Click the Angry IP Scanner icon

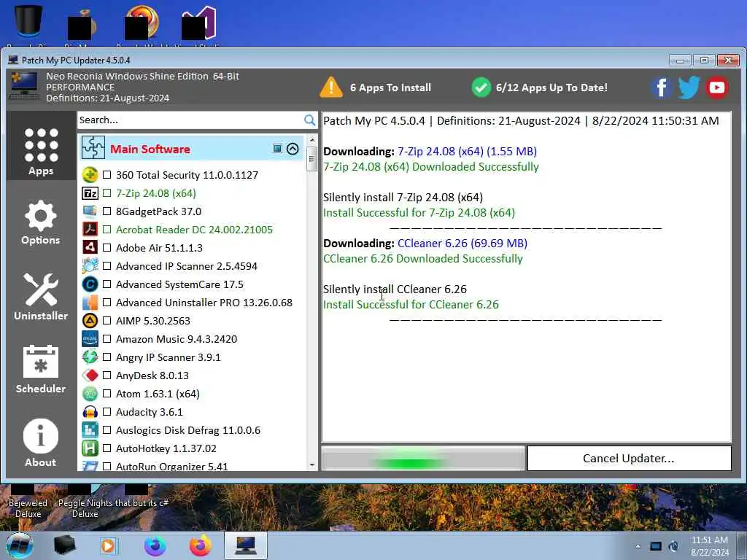click(x=90, y=357)
